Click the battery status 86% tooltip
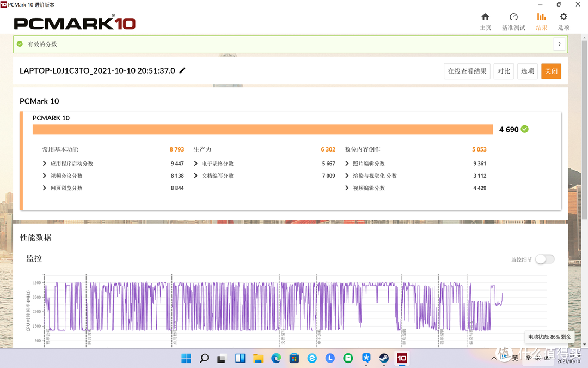This screenshot has height=368, width=588. coord(549,337)
